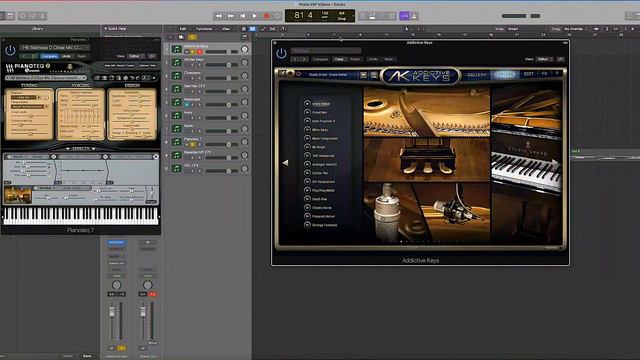Click Go to Beginning transport button
The width and height of the screenshot is (640, 360).
pos(242,16)
